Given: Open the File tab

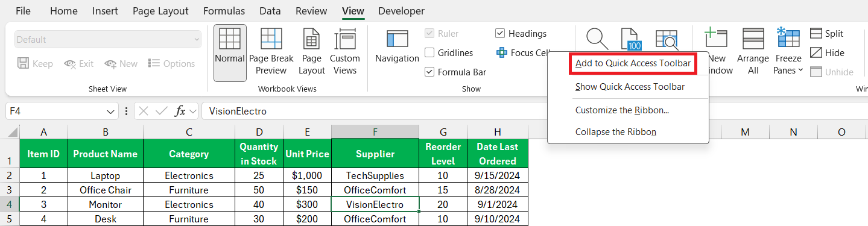Looking at the screenshot, I should (x=24, y=11).
